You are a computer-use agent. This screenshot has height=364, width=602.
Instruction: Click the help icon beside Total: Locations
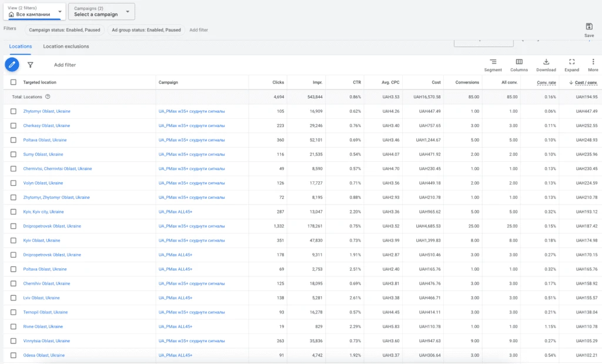click(x=48, y=97)
